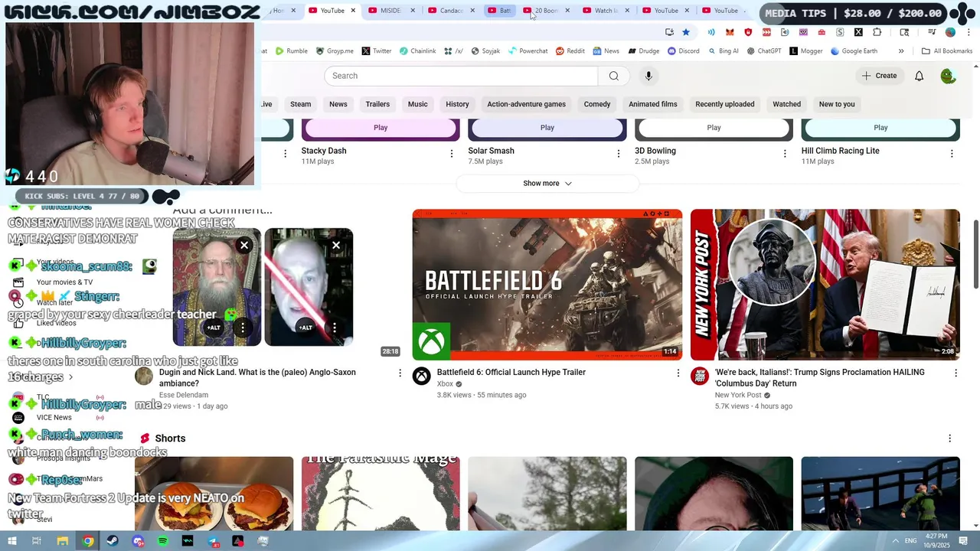
Task: Expand games shelf with Show more
Action: click(x=547, y=184)
